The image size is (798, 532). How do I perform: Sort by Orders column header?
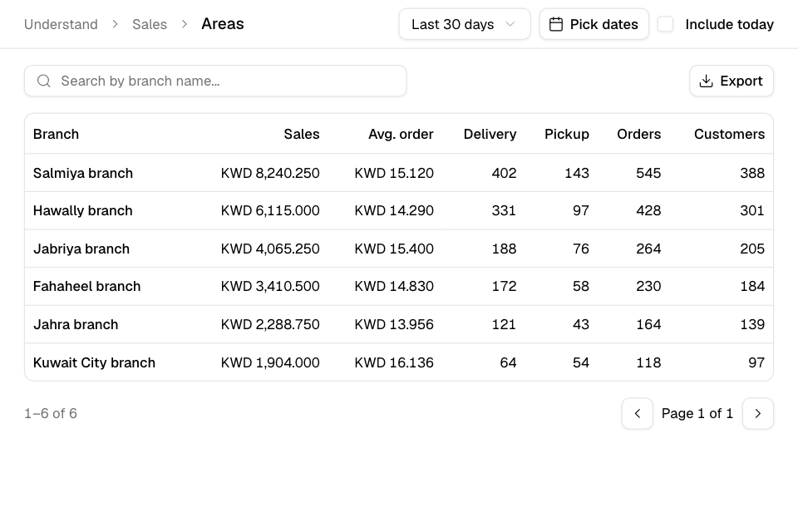639,134
